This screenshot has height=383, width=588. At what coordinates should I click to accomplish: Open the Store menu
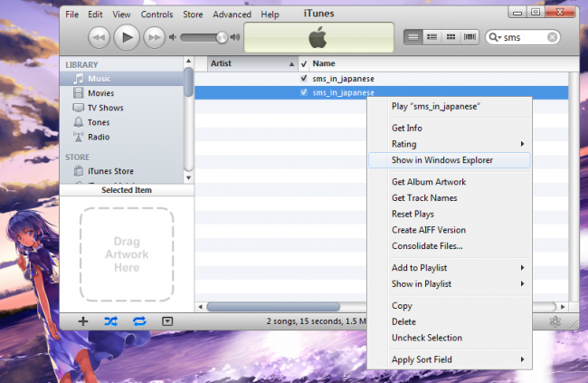[x=193, y=14]
